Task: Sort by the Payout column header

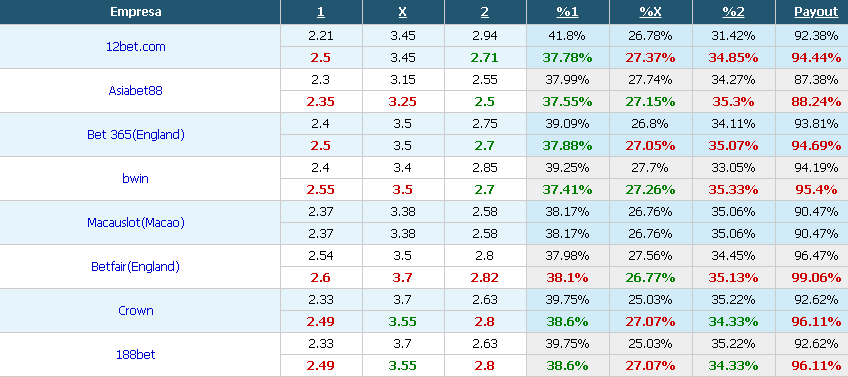Action: coord(816,12)
